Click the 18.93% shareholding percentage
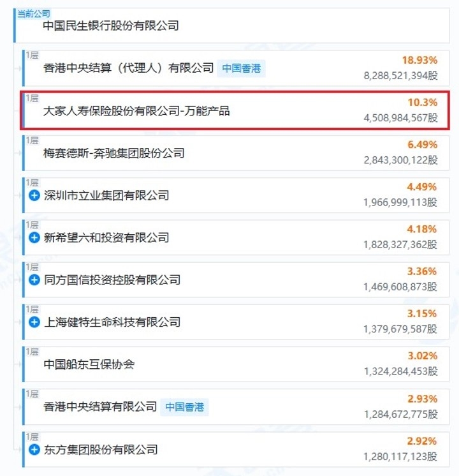 pyautogui.click(x=419, y=60)
